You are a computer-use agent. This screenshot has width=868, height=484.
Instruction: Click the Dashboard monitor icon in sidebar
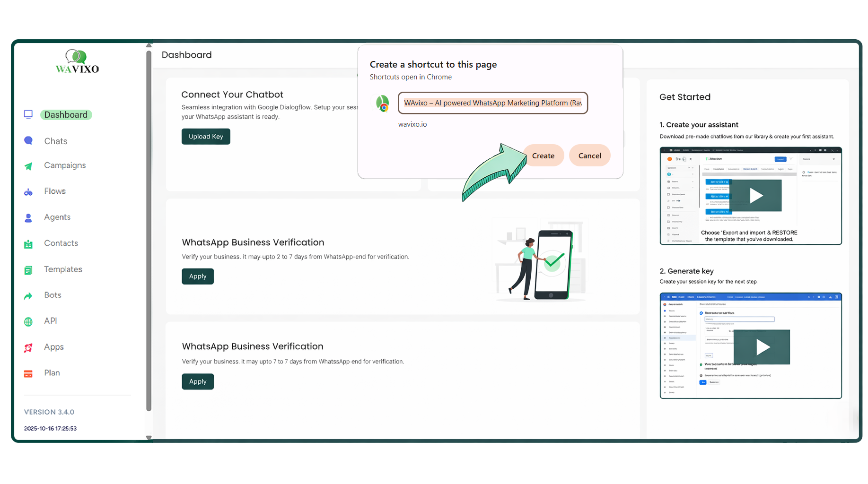28,114
